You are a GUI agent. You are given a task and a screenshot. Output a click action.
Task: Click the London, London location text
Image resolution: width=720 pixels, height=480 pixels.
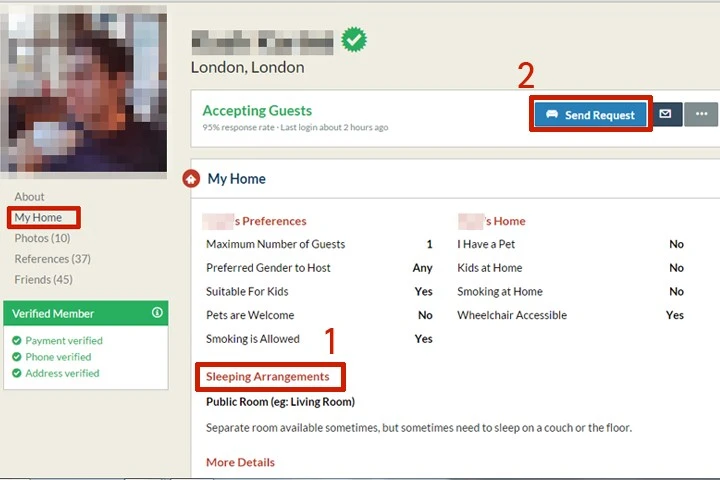(x=248, y=68)
